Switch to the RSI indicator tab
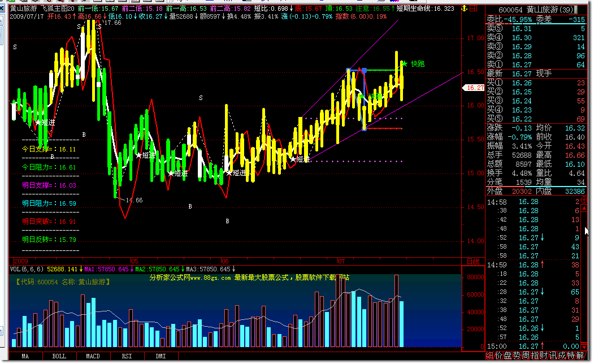The height and width of the screenshot is (364, 594). coord(127,357)
